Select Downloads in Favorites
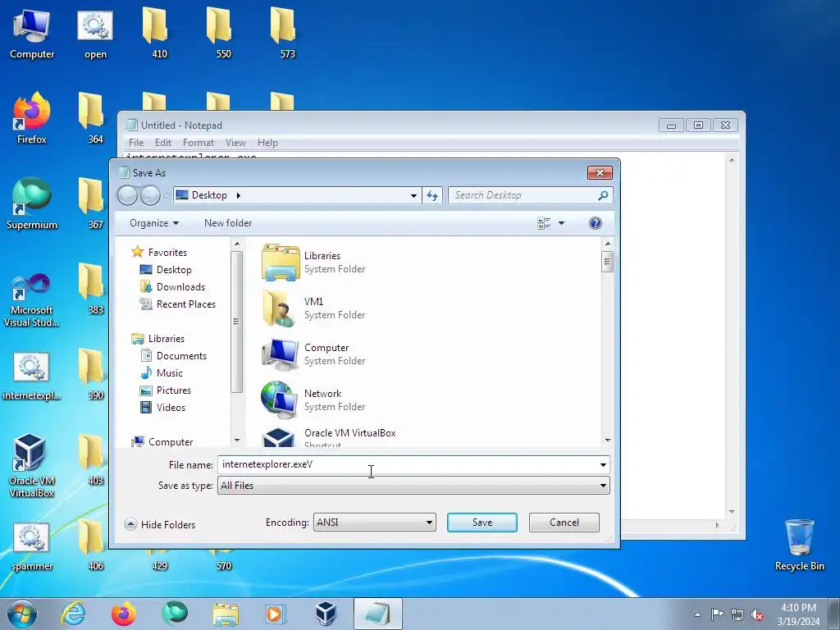840x630 pixels. pos(172,287)
